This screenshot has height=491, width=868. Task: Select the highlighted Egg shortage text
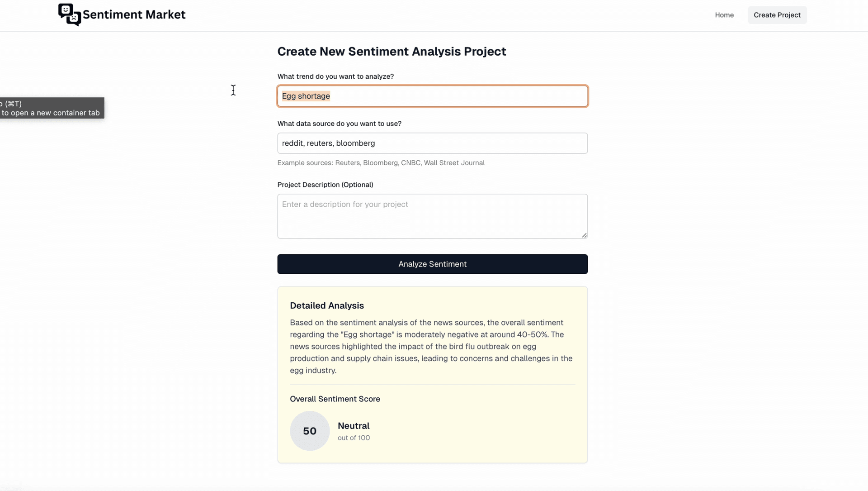(x=306, y=96)
